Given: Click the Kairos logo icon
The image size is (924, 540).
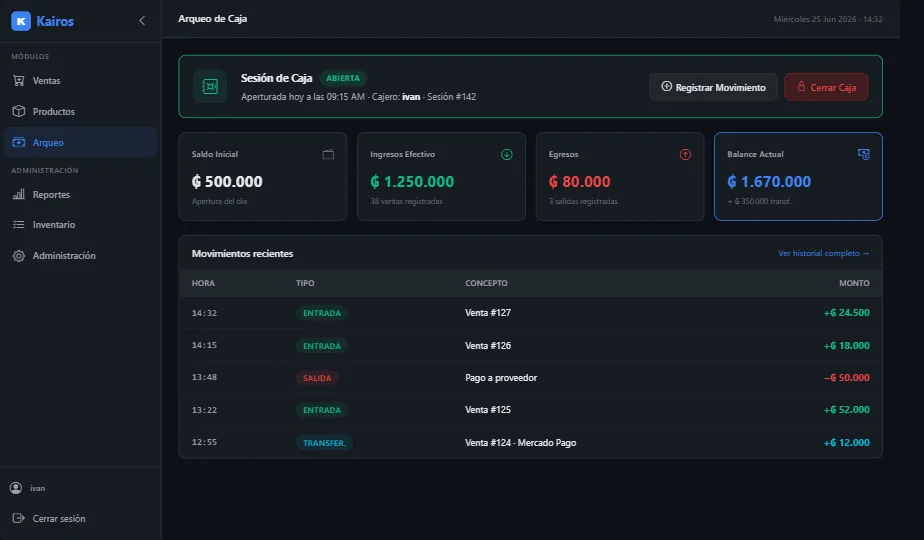Looking at the screenshot, I should 21,21.
